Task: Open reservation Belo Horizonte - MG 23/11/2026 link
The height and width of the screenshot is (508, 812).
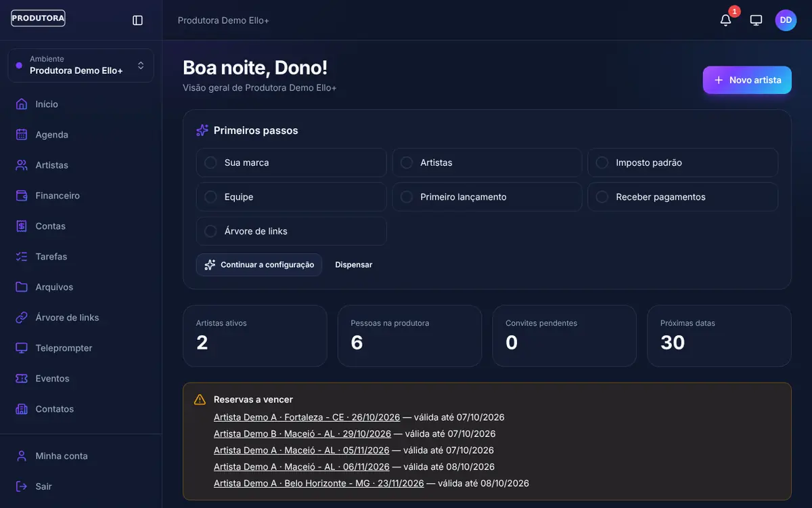Action: (x=319, y=484)
